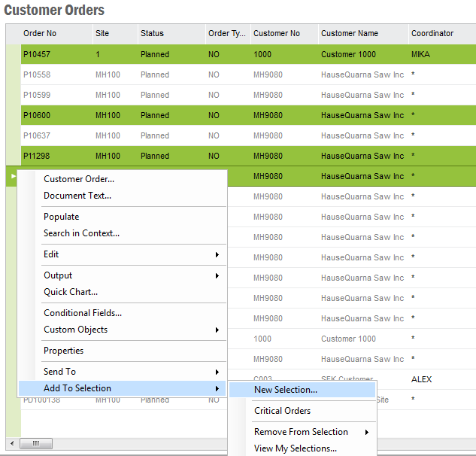
Task: Open View My Selections... entry
Action: click(296, 448)
